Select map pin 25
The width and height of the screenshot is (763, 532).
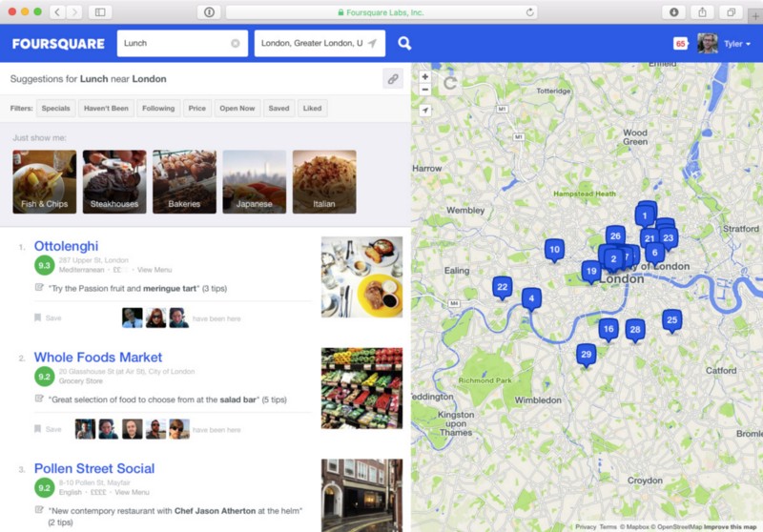[x=672, y=320]
